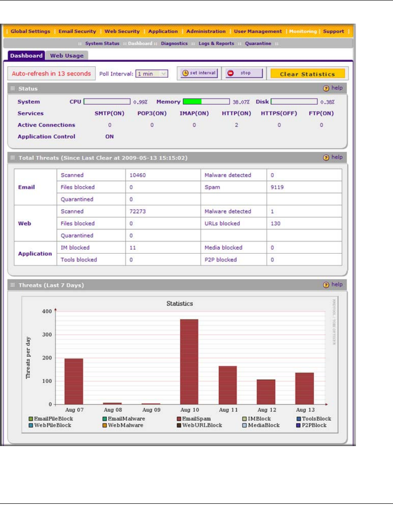Click the stop button label
The image size is (393, 532).
[245, 73]
